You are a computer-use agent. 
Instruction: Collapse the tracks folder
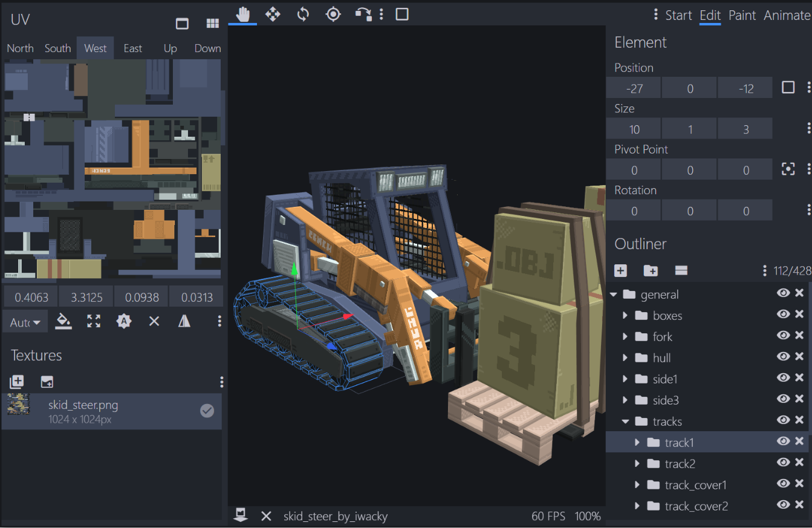coord(625,422)
